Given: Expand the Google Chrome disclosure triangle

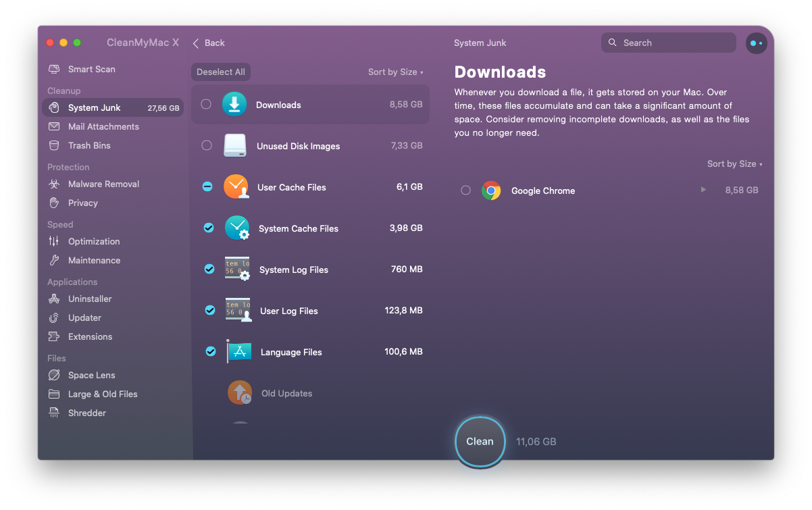Looking at the screenshot, I should coord(703,190).
